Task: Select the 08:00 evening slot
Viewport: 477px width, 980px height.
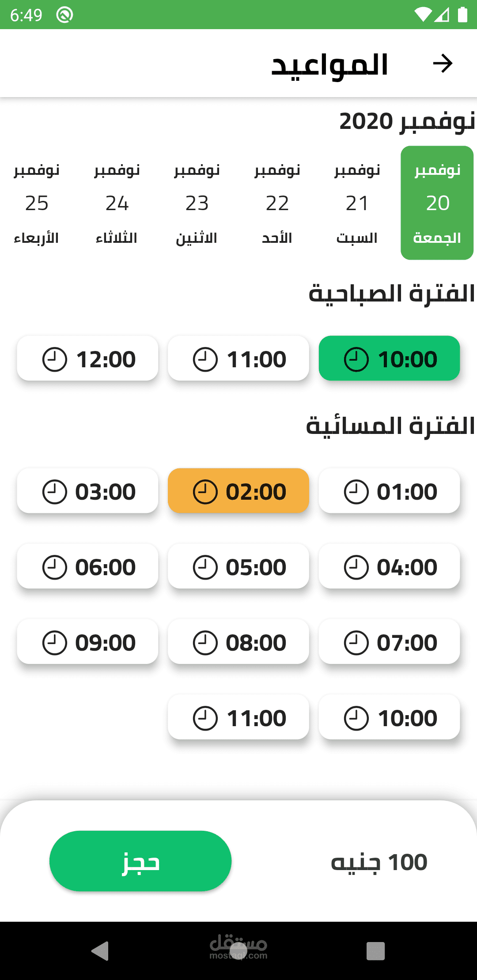Action: tap(238, 642)
